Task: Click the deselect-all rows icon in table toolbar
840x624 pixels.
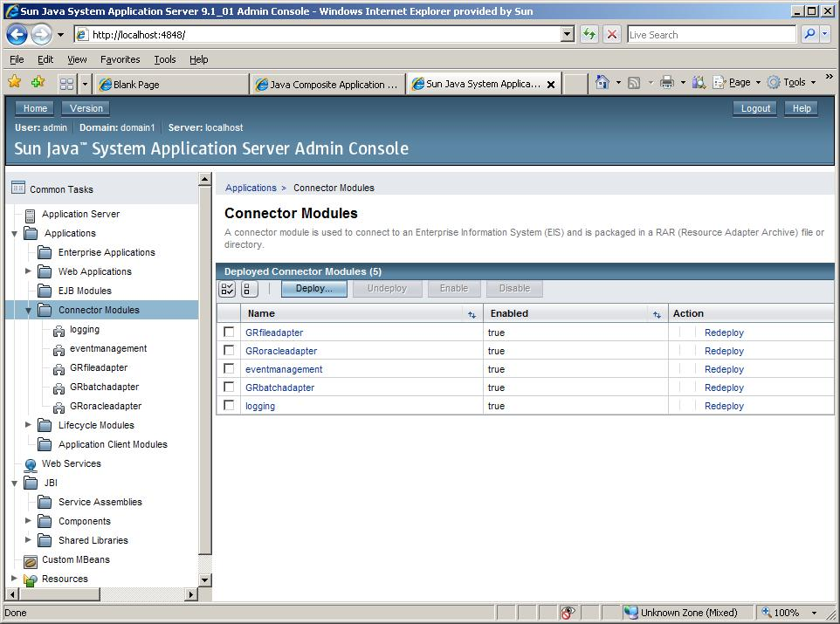Action: 249,289
